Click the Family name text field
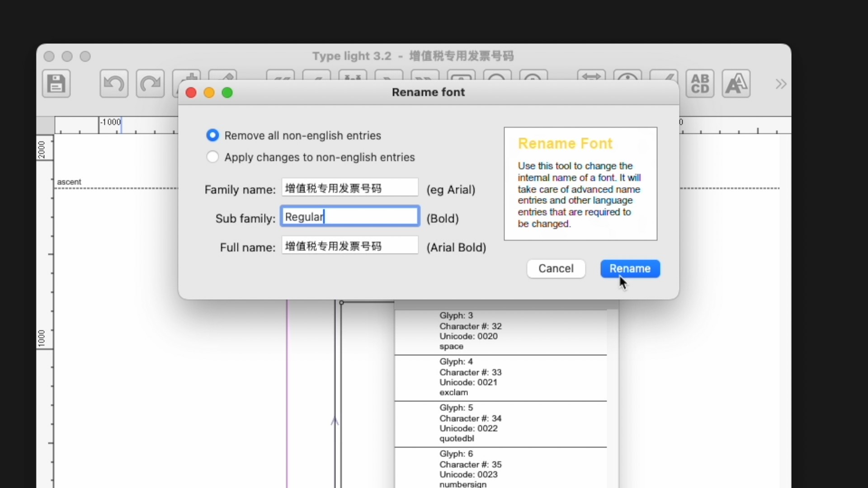The width and height of the screenshot is (868, 488). 349,188
